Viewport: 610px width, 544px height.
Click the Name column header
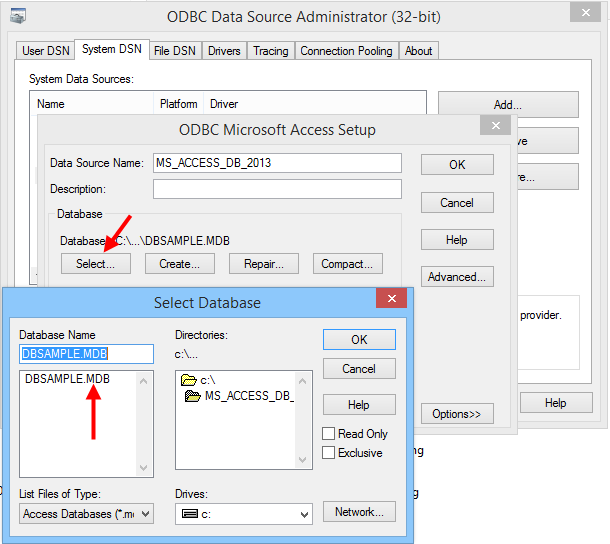tap(92, 104)
